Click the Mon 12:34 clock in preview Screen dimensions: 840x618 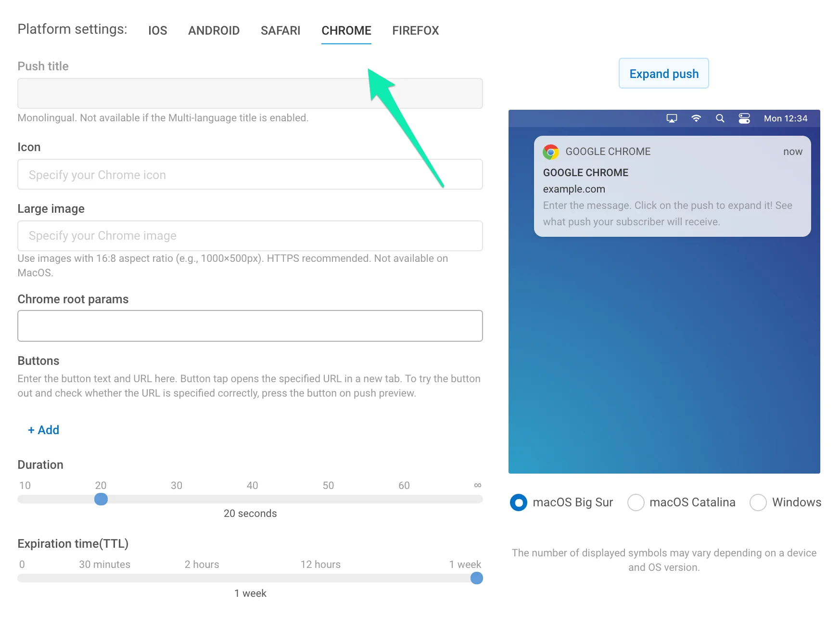click(785, 118)
